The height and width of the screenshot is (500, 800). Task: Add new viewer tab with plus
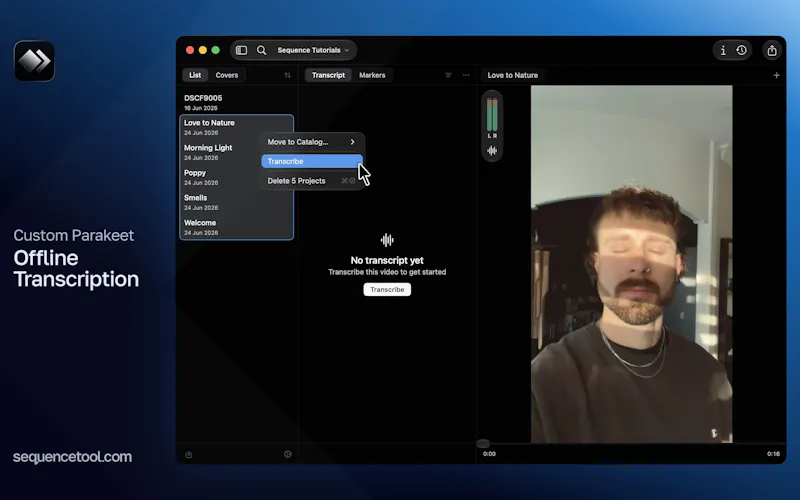[776, 75]
